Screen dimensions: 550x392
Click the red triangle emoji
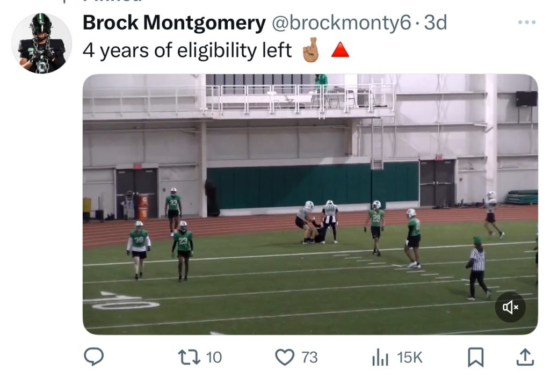pos(340,50)
